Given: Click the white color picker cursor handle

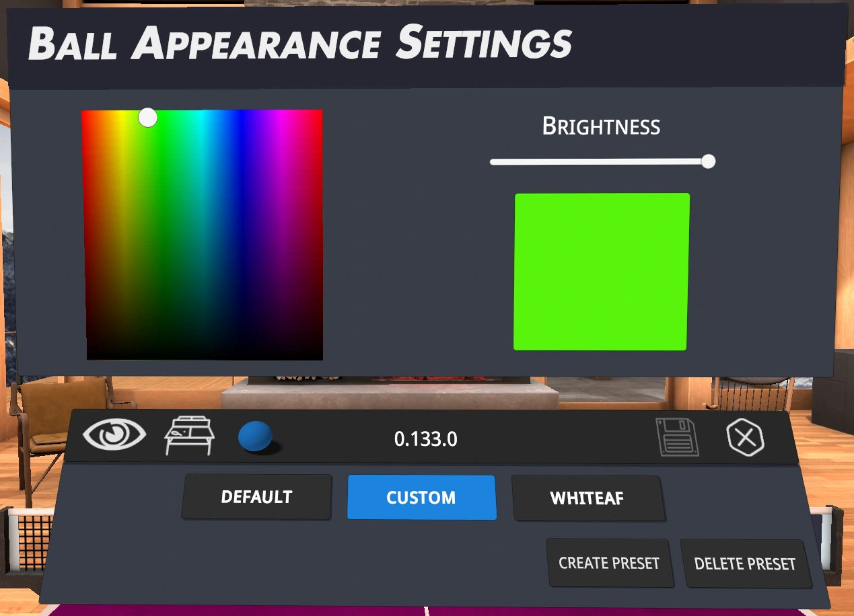Looking at the screenshot, I should pos(148,118).
